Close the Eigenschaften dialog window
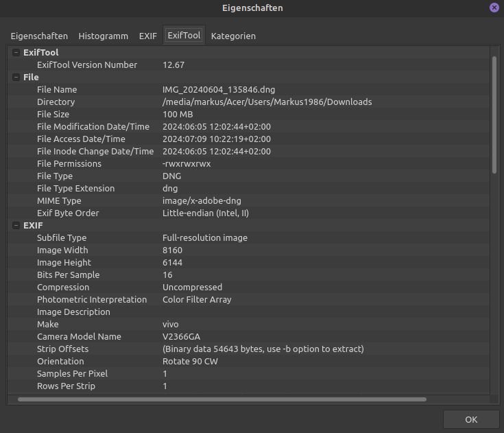Screen dimensions: 504x433 [x=494, y=8]
